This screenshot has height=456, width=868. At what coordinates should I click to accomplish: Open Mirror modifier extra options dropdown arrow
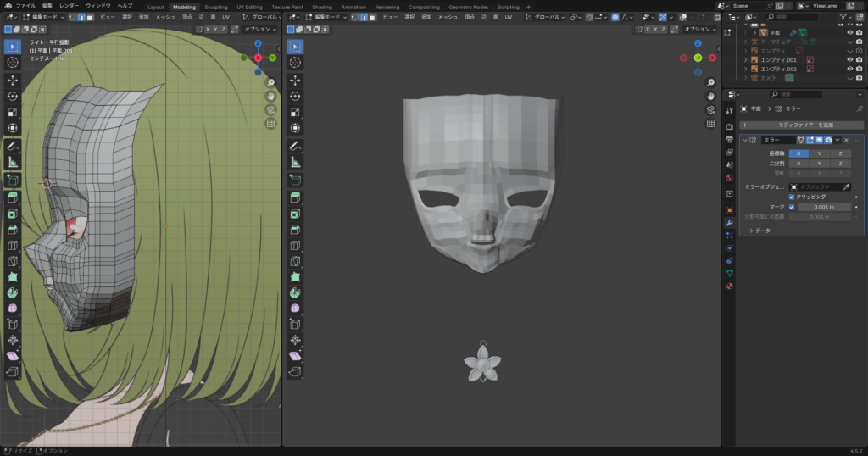(x=837, y=140)
